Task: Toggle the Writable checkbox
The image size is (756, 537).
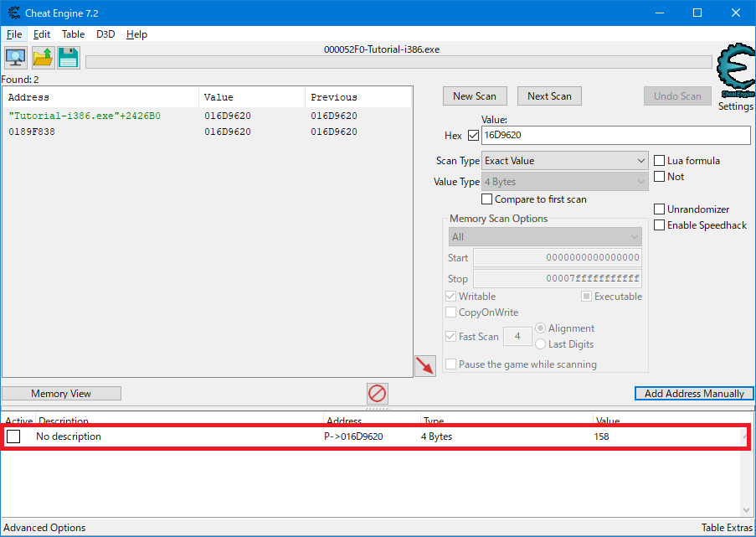Action: [x=450, y=297]
